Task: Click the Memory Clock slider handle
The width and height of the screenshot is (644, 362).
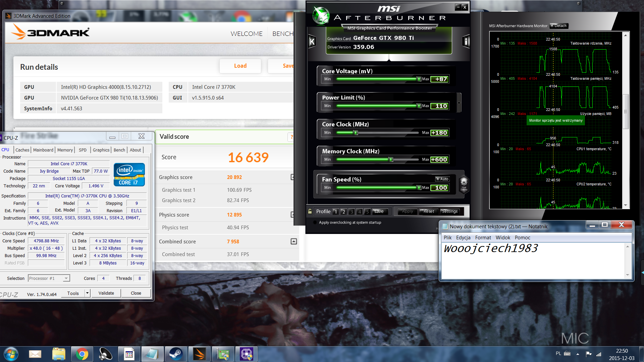Action: tap(391, 160)
